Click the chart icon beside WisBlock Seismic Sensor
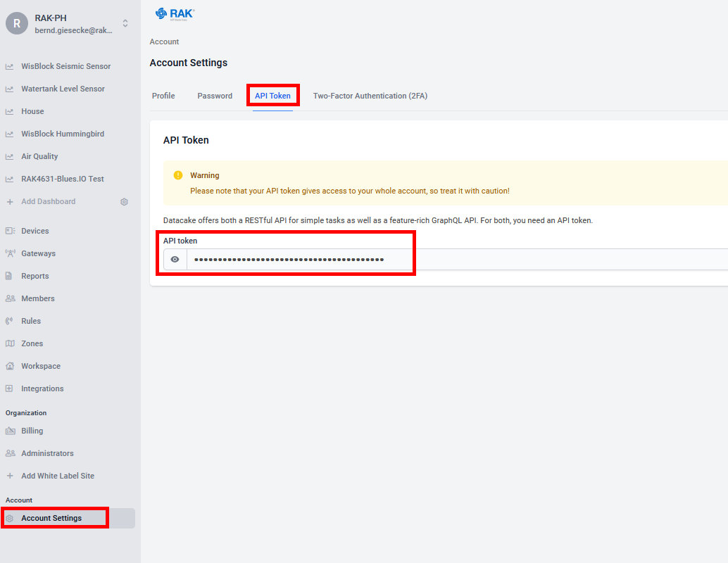The width and height of the screenshot is (728, 563). pyautogui.click(x=9, y=66)
